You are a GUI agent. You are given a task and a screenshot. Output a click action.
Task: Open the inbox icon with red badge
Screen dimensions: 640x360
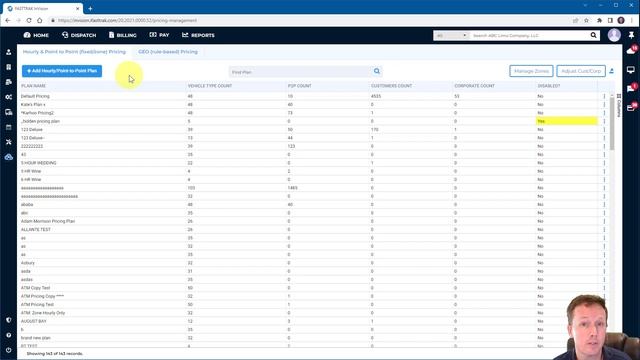click(x=631, y=107)
